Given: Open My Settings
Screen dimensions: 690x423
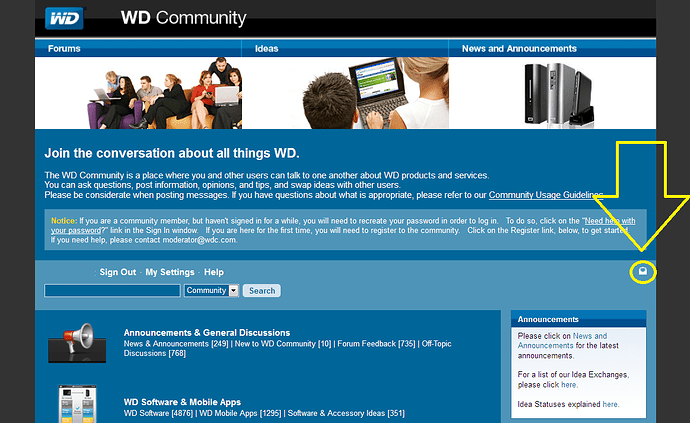Looking at the screenshot, I should (x=170, y=272).
